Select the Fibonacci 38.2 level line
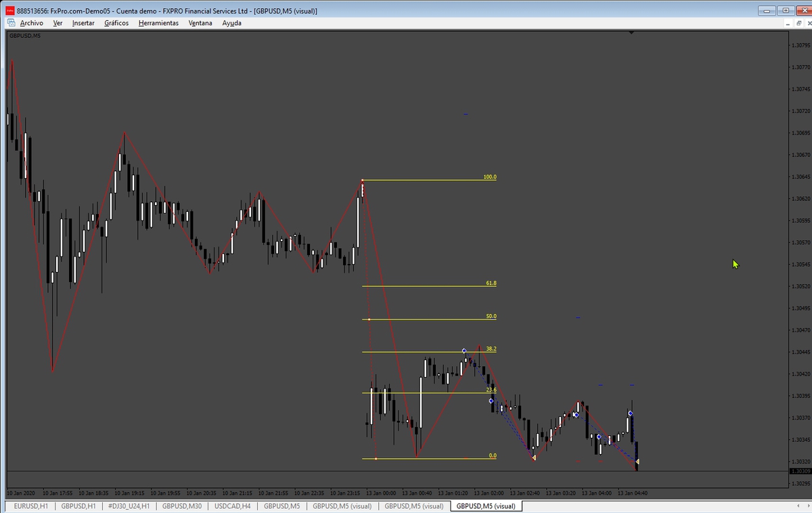812x513 pixels. 429,352
